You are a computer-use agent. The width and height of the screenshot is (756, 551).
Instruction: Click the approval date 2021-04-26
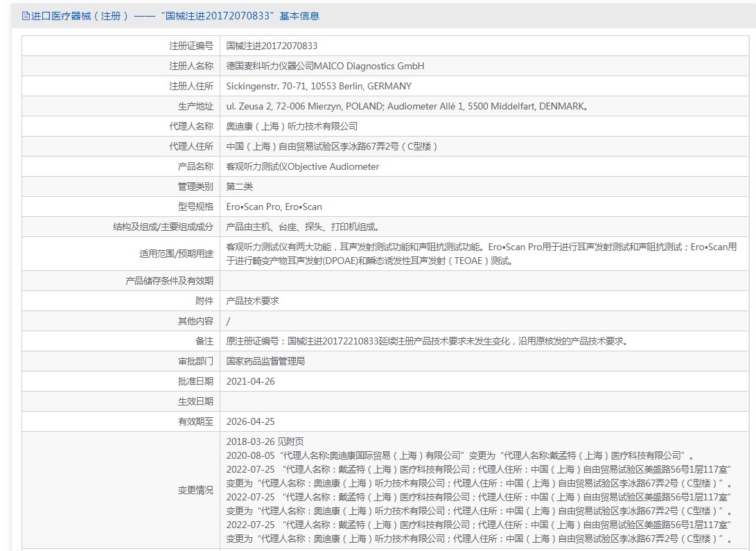pos(251,381)
